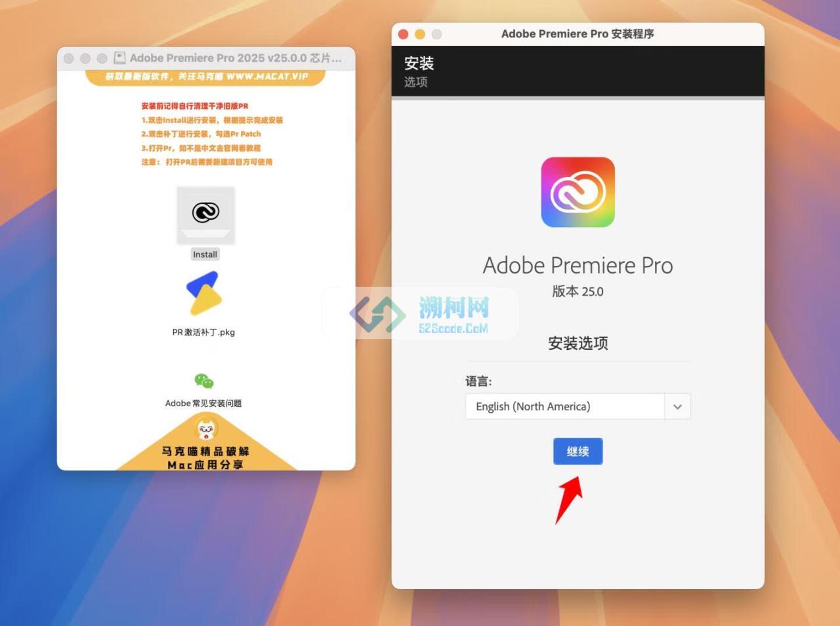
Task: Click the 选项 subtitle in installer header
Action: (415, 82)
